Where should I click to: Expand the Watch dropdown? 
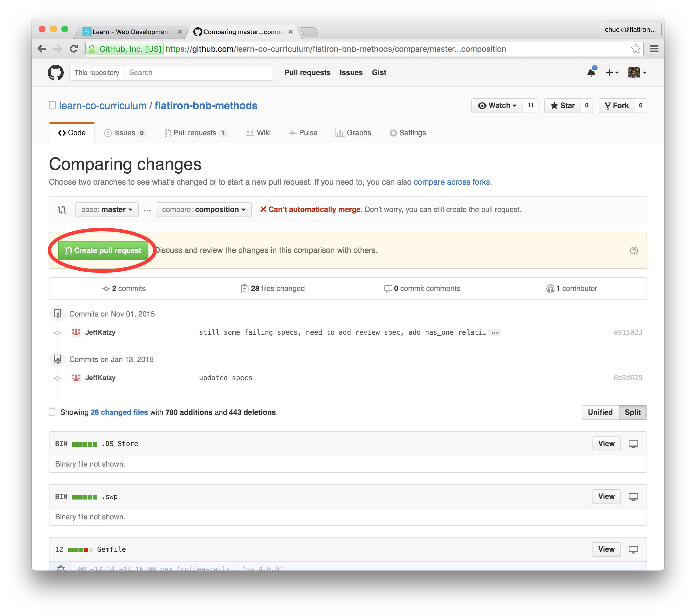(x=497, y=105)
